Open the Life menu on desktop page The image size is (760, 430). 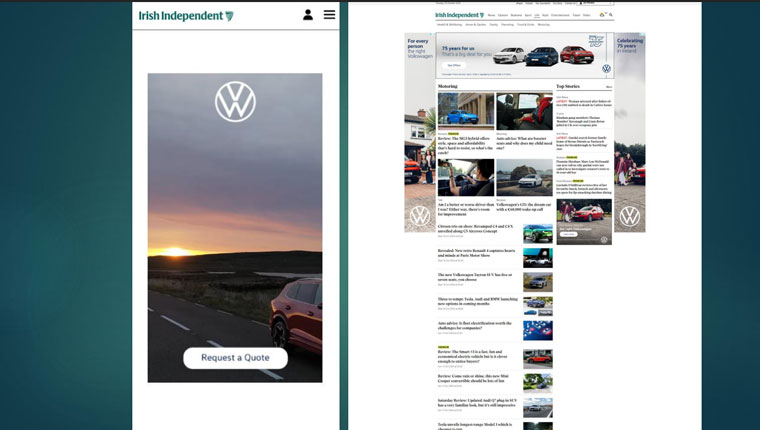[x=537, y=15]
